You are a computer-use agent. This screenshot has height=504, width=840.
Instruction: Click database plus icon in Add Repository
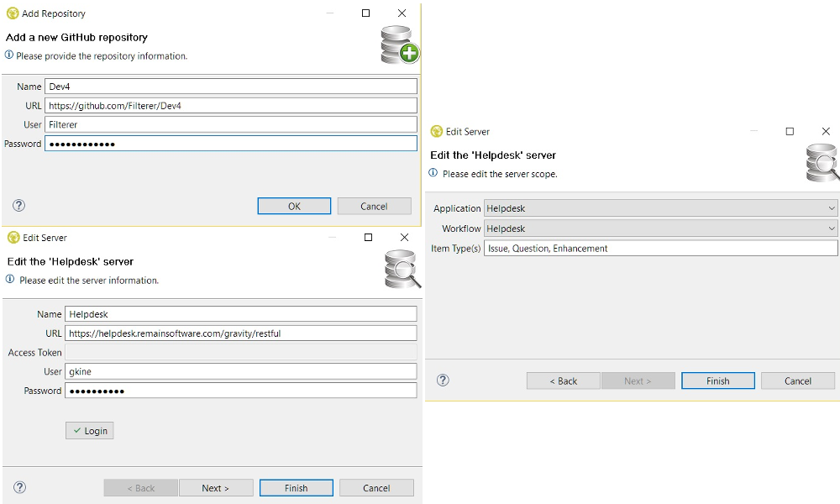pyautogui.click(x=400, y=45)
